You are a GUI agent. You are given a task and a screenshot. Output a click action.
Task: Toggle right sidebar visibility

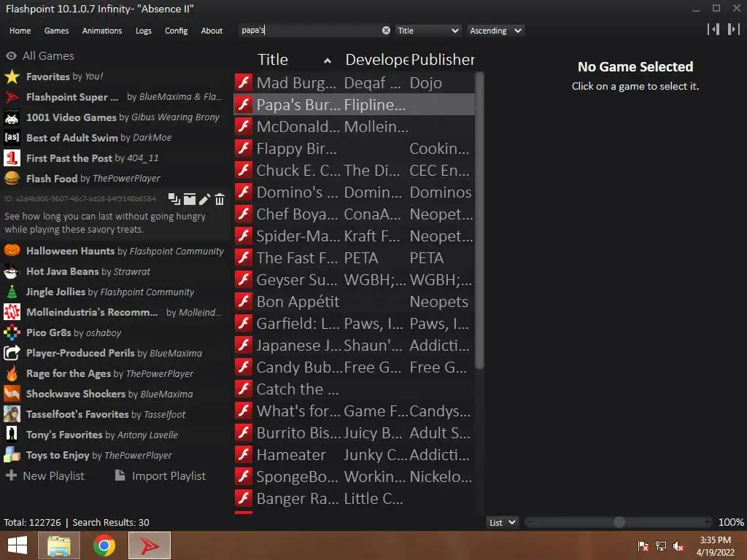pos(734,29)
